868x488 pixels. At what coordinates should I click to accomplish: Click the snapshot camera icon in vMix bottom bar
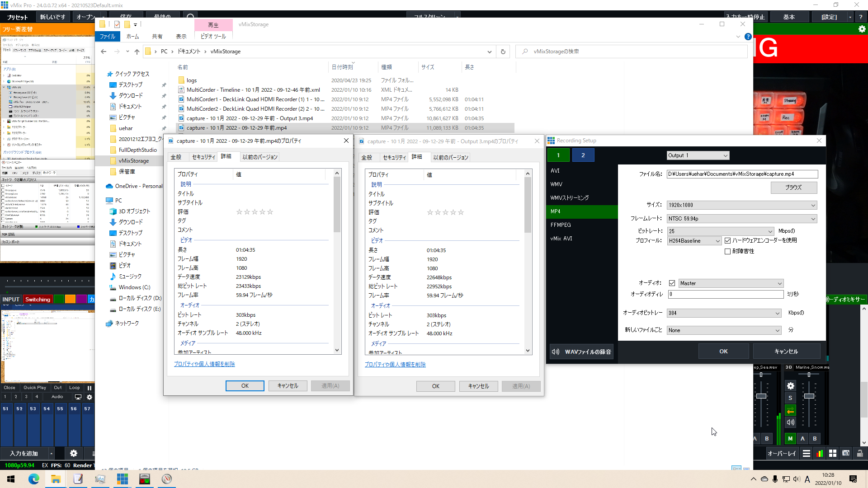coord(846,453)
